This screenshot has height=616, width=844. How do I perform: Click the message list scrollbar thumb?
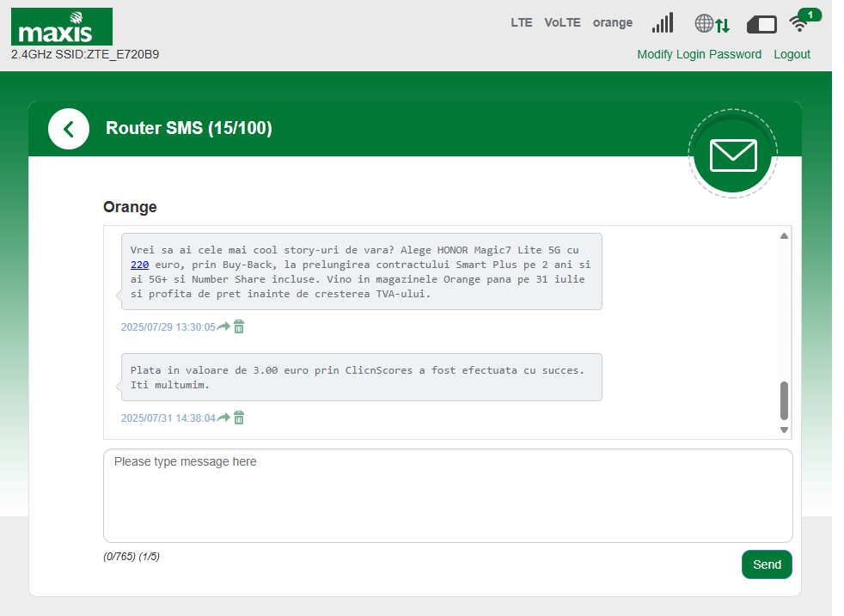[784, 400]
